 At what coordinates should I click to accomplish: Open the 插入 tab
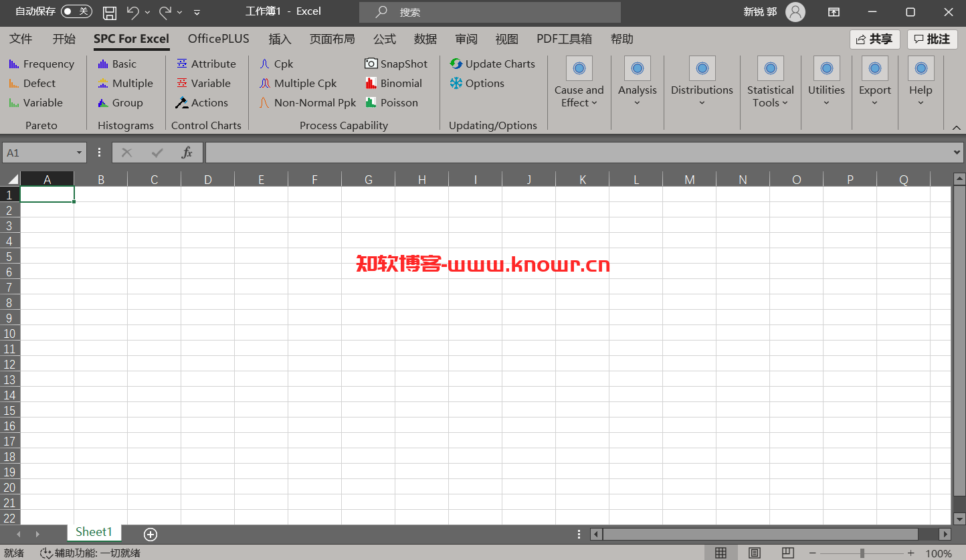coord(280,39)
